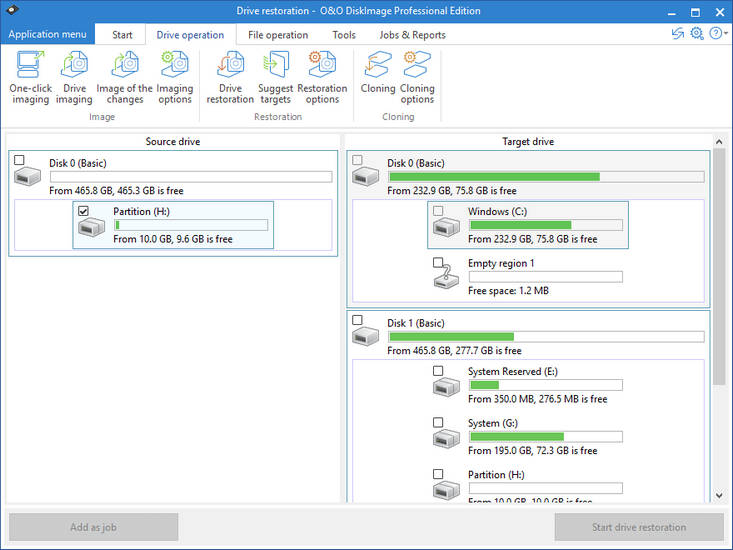
Task: Click the Start drive restoration button
Action: [639, 527]
